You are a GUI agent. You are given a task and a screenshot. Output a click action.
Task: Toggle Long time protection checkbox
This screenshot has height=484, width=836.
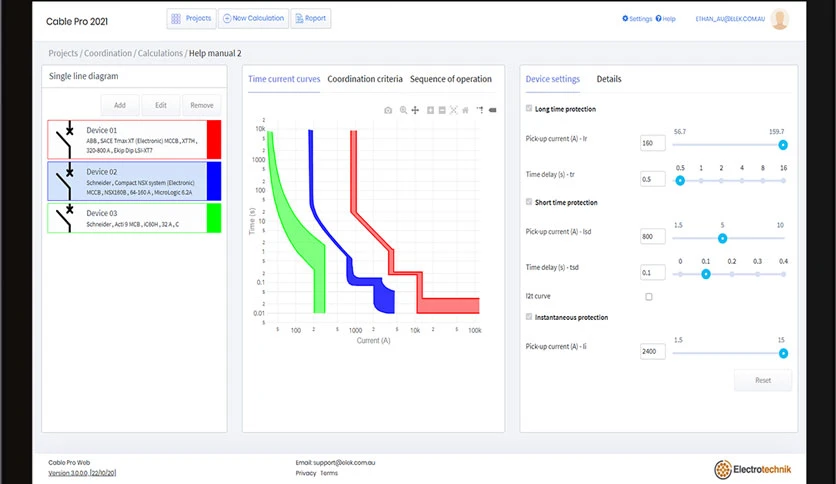[529, 108]
